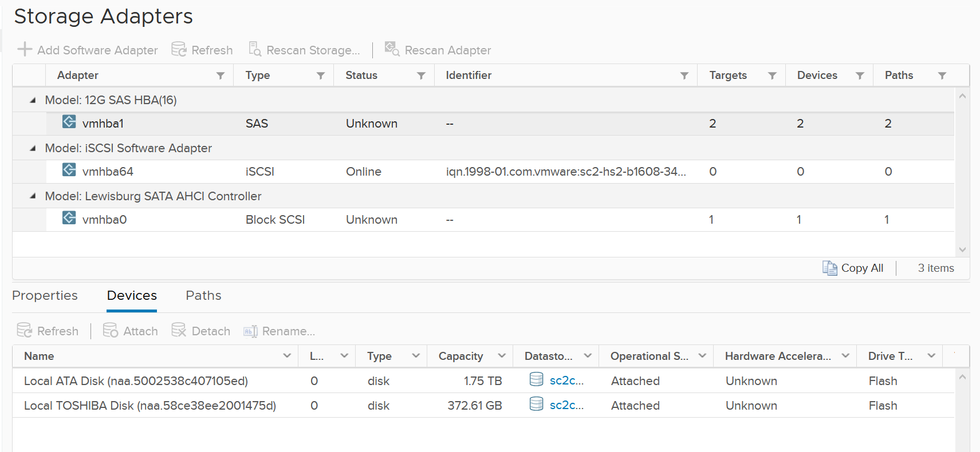Select the vmhba64 adapter row
The image size is (980, 452).
coord(483,172)
